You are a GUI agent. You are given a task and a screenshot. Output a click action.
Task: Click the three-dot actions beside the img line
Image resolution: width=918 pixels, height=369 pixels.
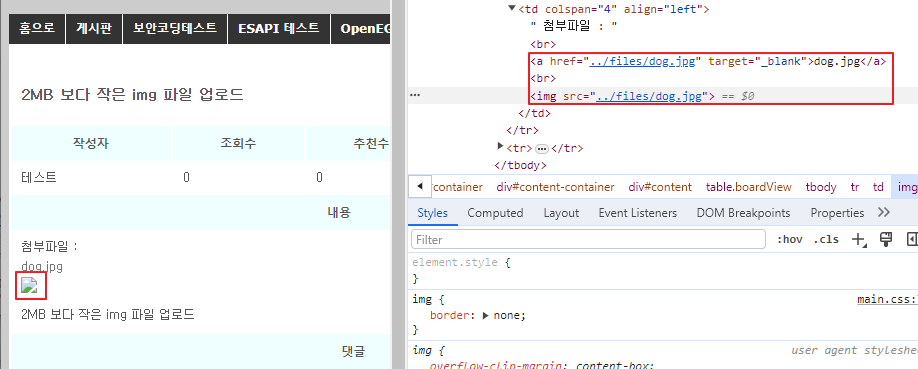click(x=415, y=95)
